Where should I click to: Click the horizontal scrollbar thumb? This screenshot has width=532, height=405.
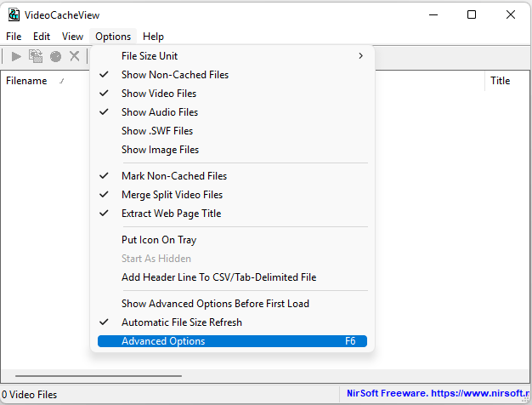tap(99, 376)
